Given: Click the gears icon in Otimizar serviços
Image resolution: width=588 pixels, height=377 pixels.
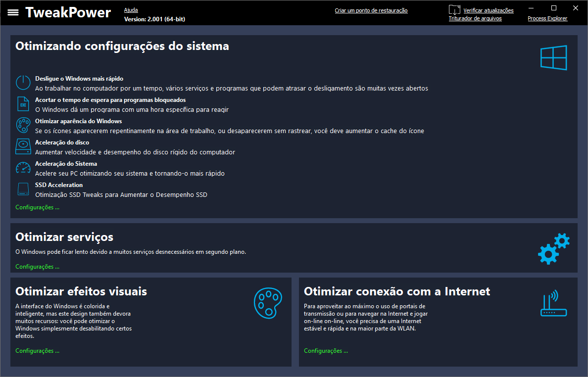Looking at the screenshot, I should (x=554, y=248).
